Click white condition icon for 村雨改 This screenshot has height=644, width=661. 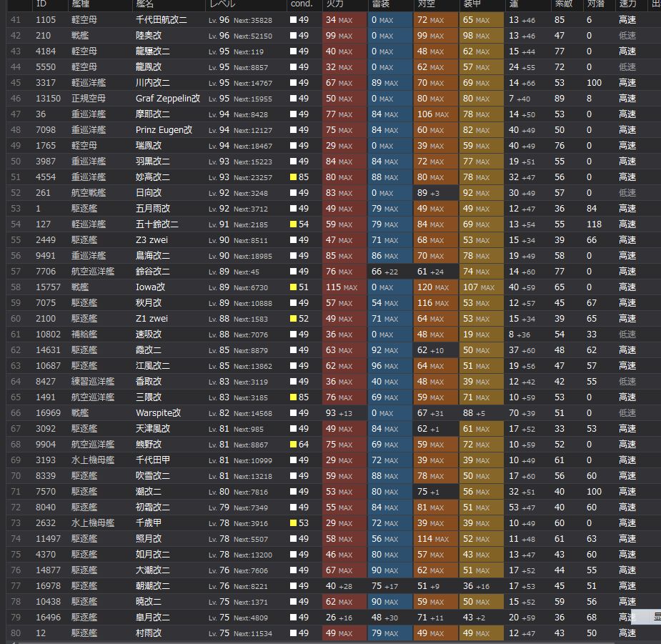[x=294, y=633]
